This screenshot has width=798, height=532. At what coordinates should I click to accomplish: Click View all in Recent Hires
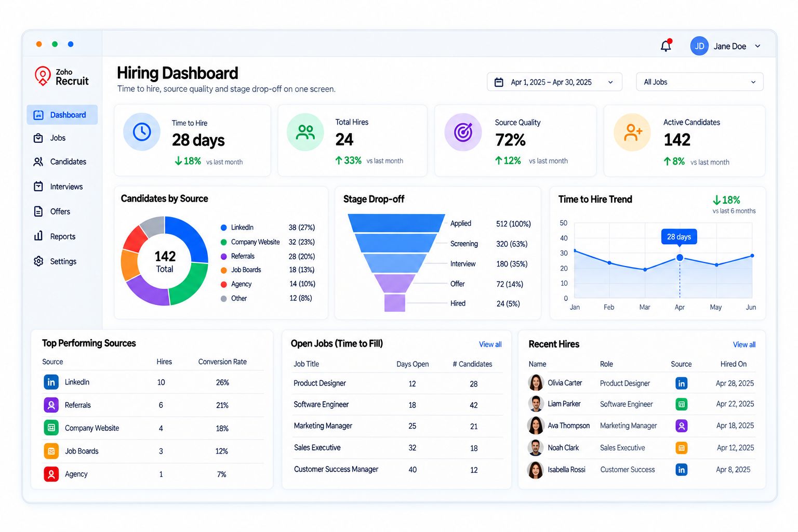[x=744, y=344]
